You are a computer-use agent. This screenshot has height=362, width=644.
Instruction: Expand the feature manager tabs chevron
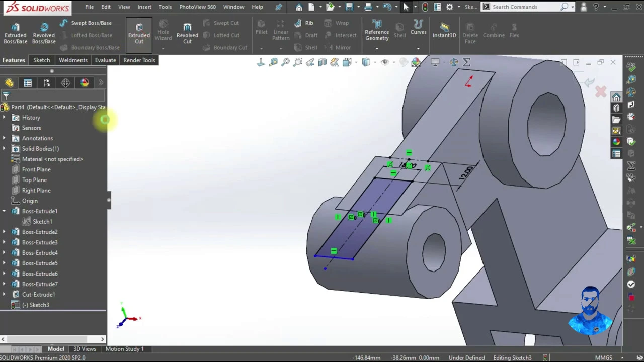tap(101, 83)
